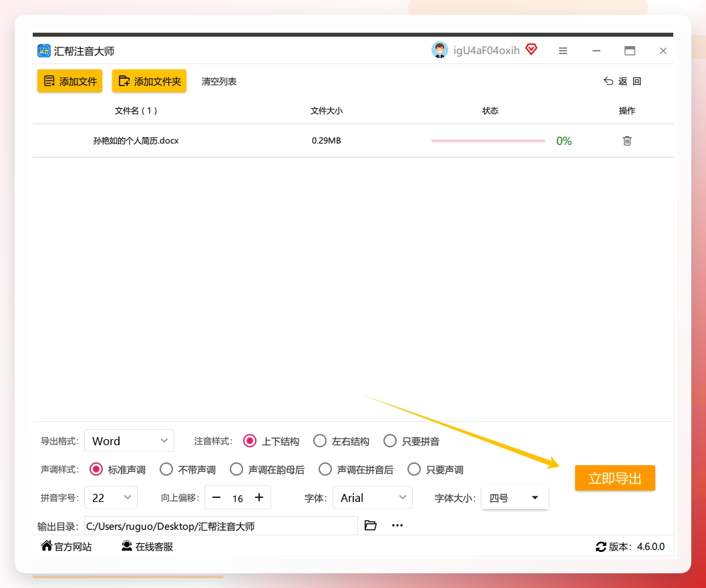The image size is (706, 588).
Task: Click 清空列表 to clear the list
Action: [x=219, y=81]
